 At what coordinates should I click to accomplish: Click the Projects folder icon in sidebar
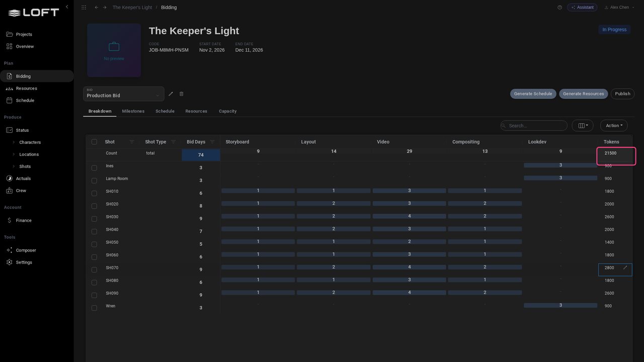[10, 34]
